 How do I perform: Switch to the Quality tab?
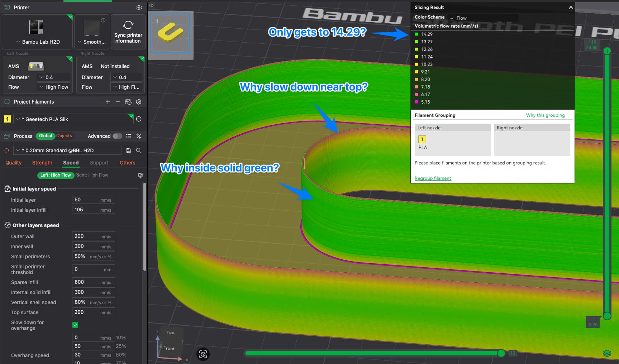pos(13,163)
